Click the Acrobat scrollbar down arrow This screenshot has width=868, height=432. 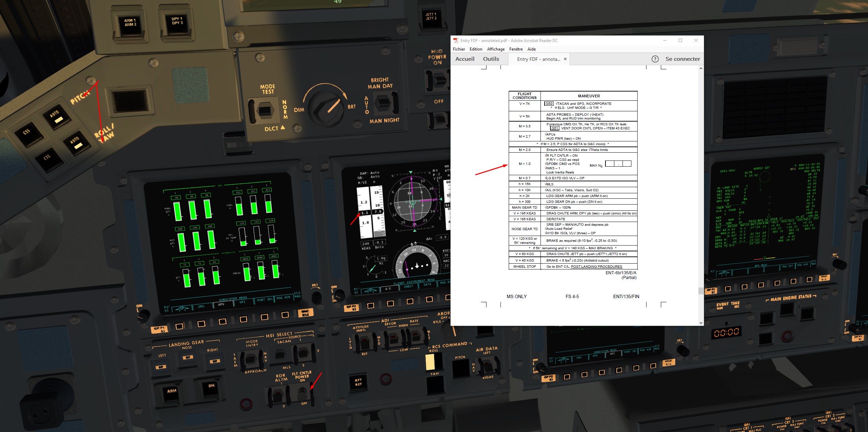tap(701, 323)
